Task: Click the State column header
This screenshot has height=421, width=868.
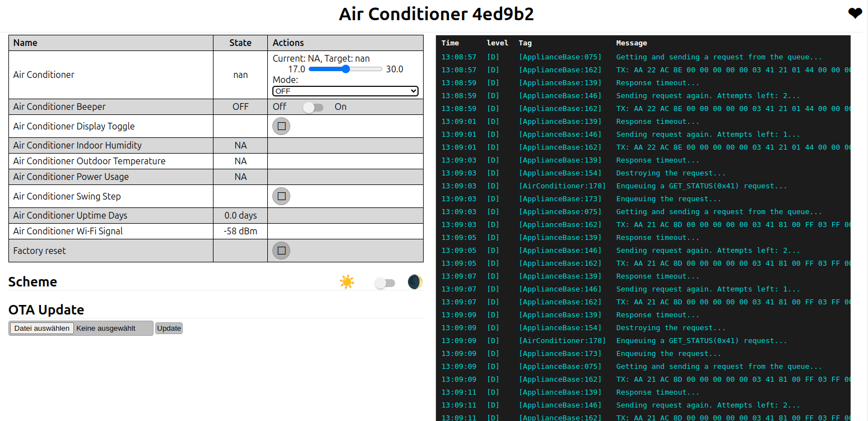Action: (240, 43)
